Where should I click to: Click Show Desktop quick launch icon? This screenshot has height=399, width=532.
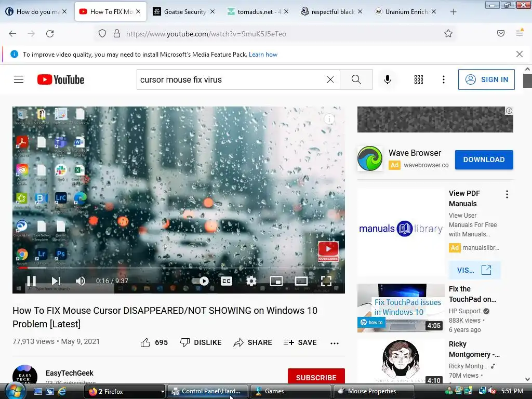pyautogui.click(x=37, y=391)
